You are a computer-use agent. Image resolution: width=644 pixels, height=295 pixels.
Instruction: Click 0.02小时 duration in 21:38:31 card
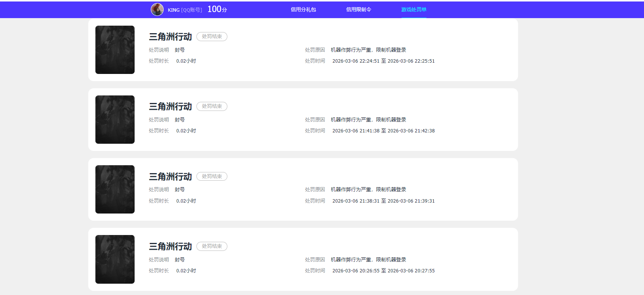(186, 201)
